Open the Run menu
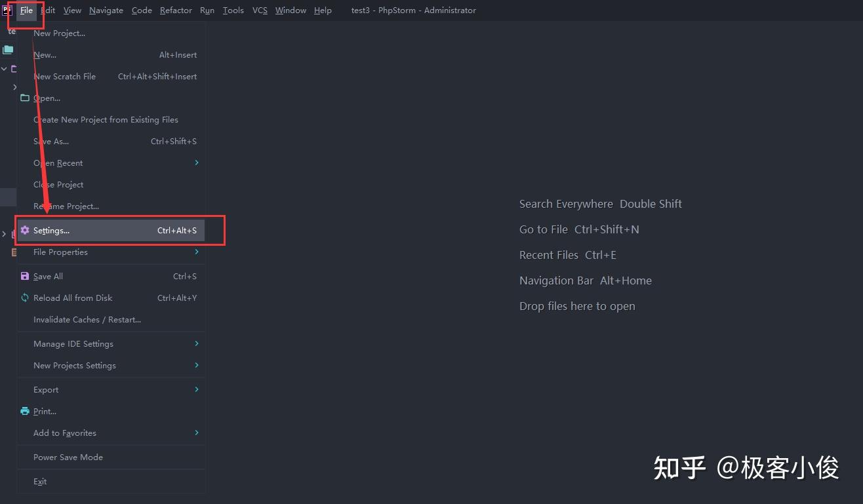This screenshot has height=504, width=863. 207,10
